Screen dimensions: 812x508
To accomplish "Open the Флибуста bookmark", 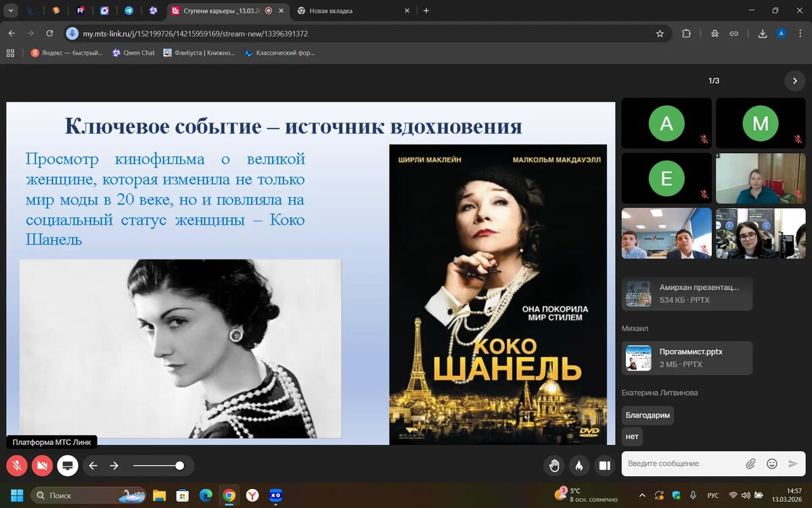I will [199, 53].
